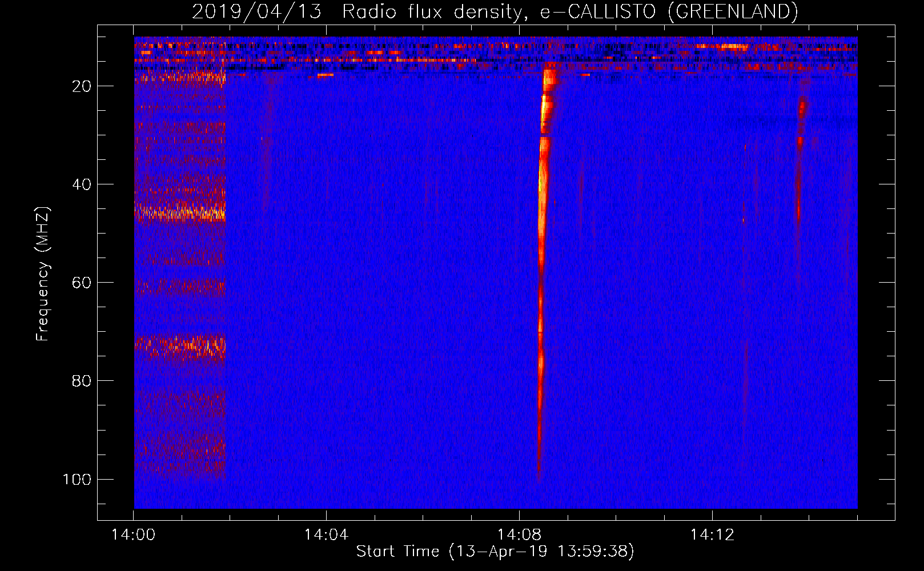Click the 100 MHz frequency tick label
This screenshot has height=571, width=924.
click(x=77, y=479)
